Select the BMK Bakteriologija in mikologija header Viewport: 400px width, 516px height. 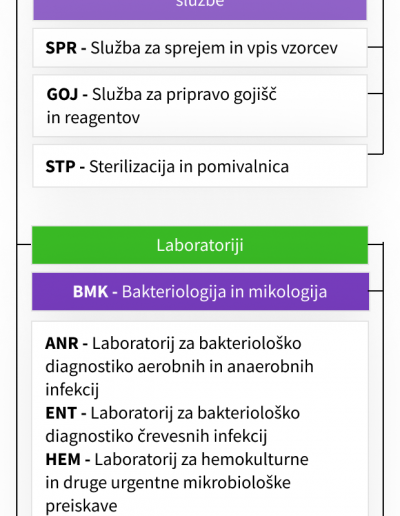pyautogui.click(x=200, y=292)
